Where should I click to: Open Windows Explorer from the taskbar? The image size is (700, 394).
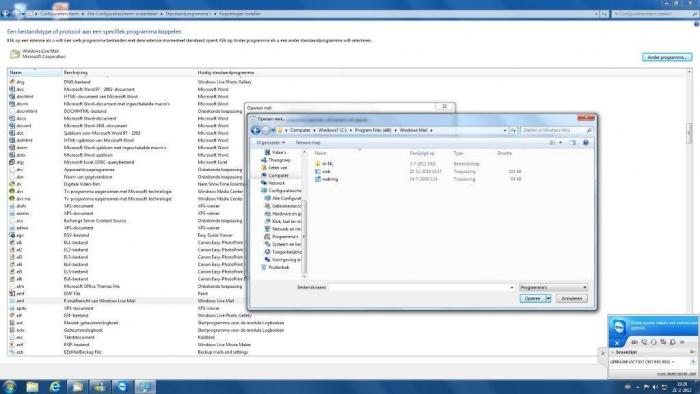point(32,386)
